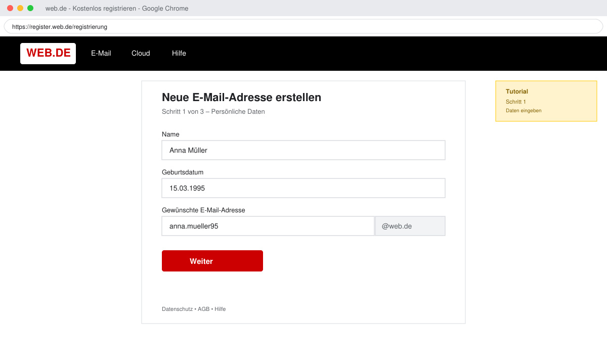Click the Name input field

tap(303, 150)
